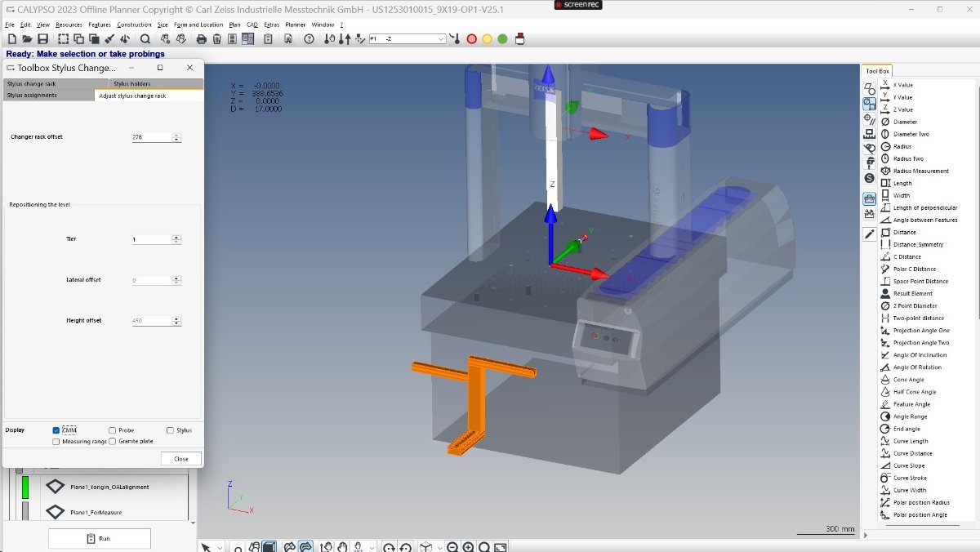Create a new measurement plan via toolbar

point(11,38)
